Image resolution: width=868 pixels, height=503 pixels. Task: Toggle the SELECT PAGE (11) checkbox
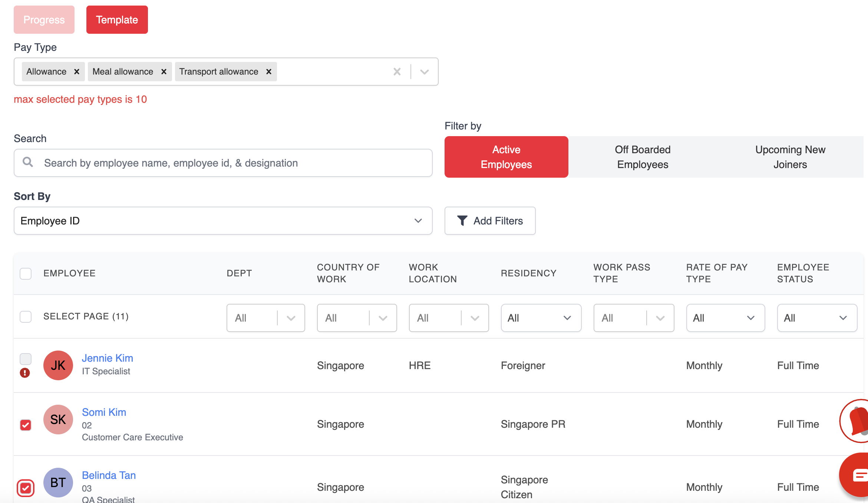click(26, 317)
